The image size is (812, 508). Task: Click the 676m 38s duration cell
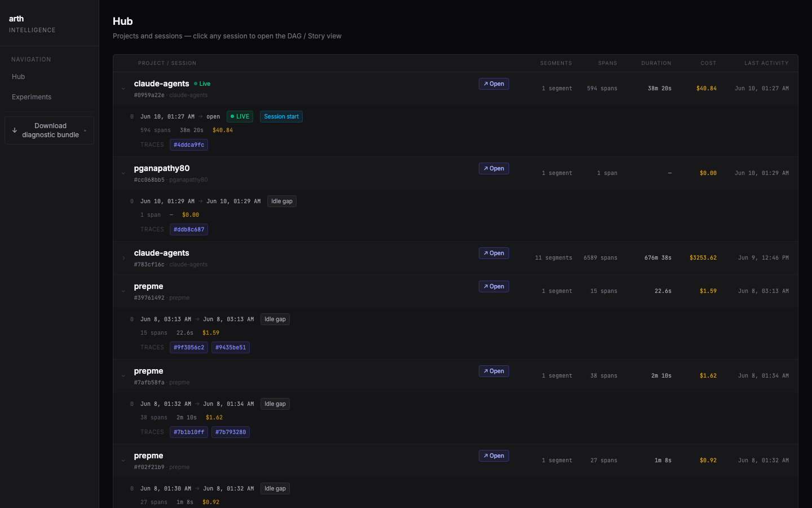point(658,258)
